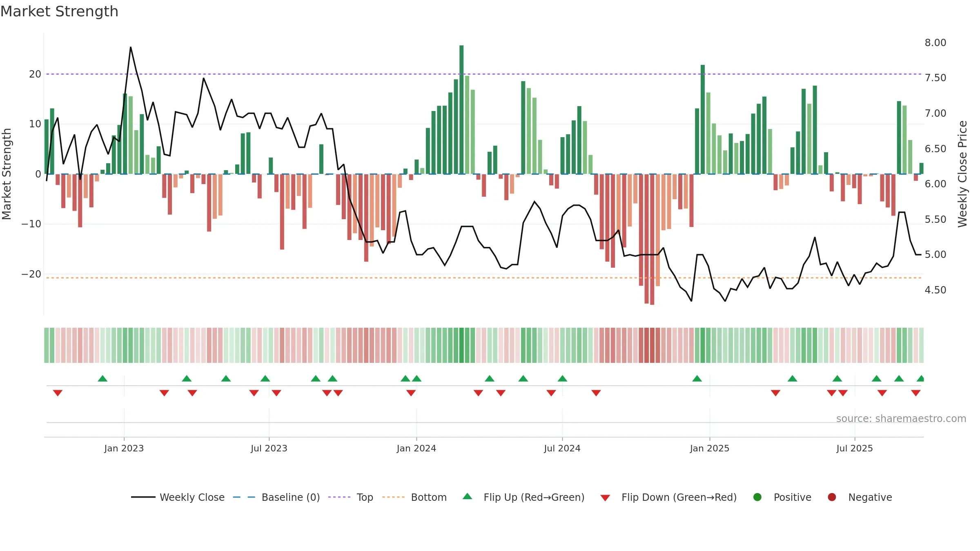This screenshot has width=980, height=551.
Task: Select the 'Jul 2024' x-axis label
Action: 562,448
